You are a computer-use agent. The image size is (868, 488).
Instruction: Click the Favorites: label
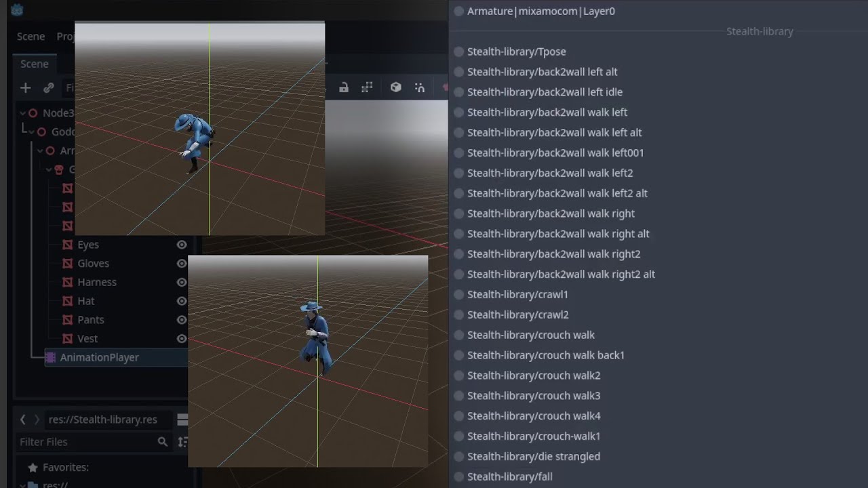click(x=66, y=468)
